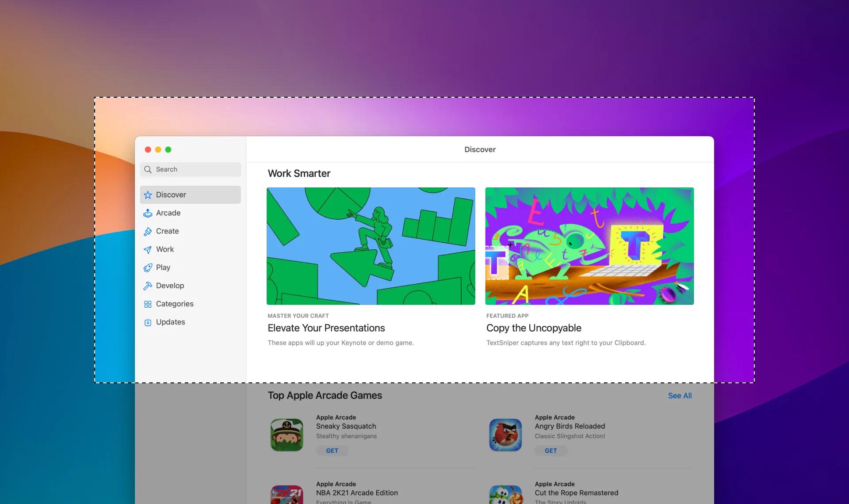Open the green presentations artwork thumbnail

(371, 246)
